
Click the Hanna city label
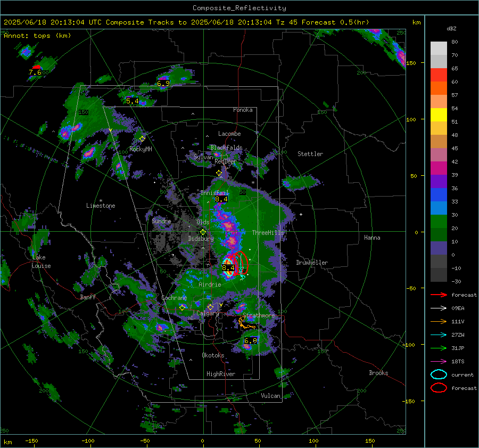(372, 238)
